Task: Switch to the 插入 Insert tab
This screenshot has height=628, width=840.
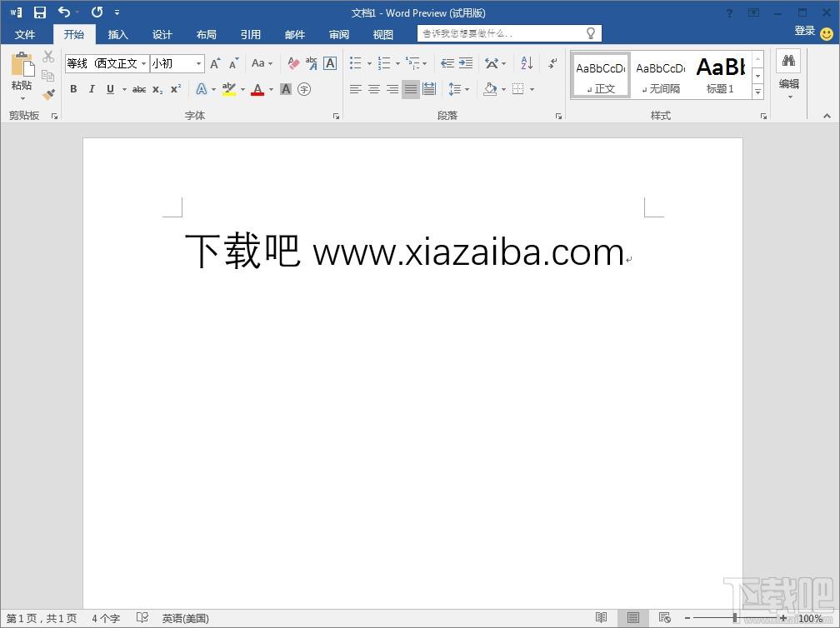Action: tap(117, 35)
